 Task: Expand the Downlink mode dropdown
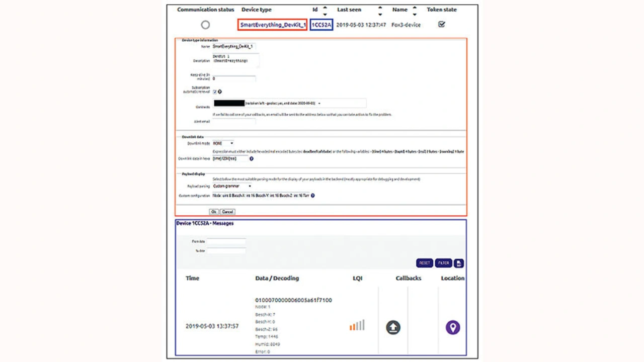(x=223, y=143)
